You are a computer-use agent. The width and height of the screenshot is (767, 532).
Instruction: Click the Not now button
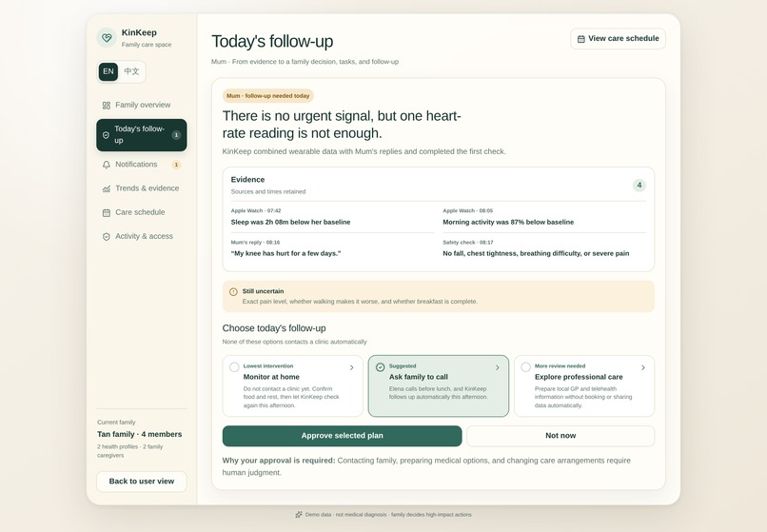pos(560,436)
